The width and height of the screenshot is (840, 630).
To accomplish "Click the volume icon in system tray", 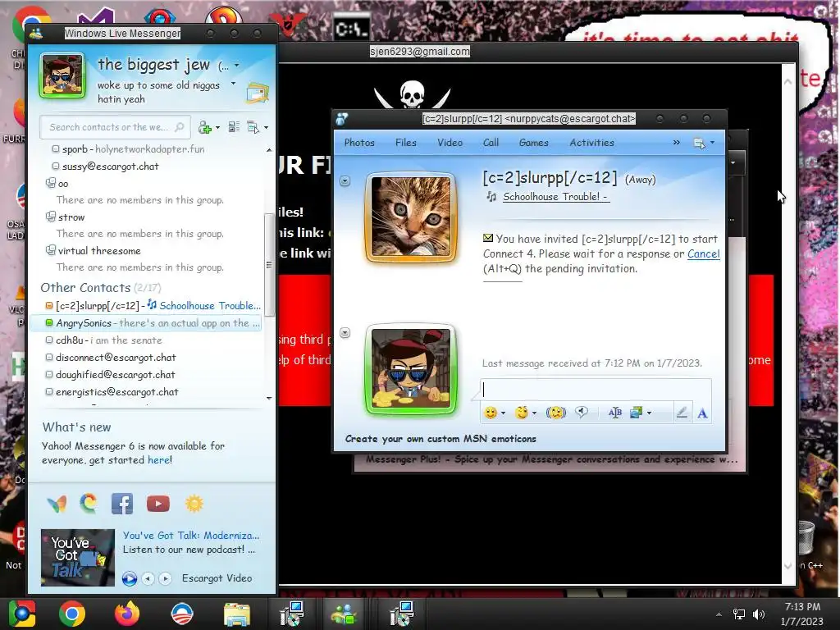I will (x=759, y=614).
